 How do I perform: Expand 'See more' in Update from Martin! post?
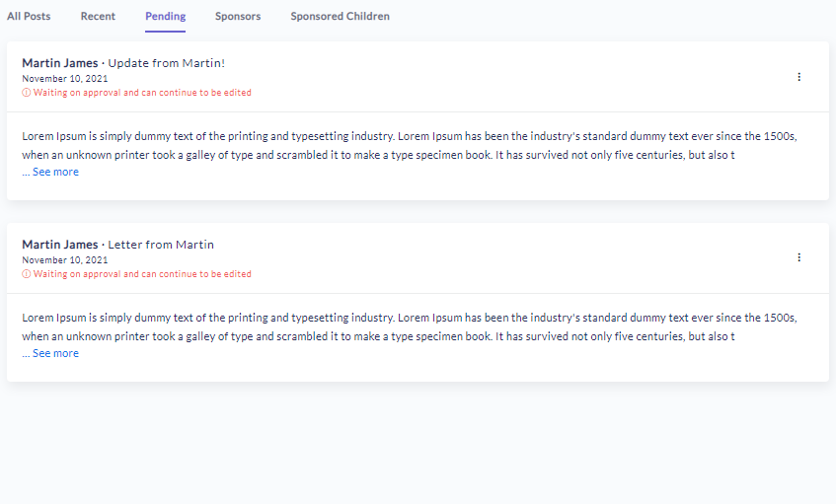(x=55, y=172)
